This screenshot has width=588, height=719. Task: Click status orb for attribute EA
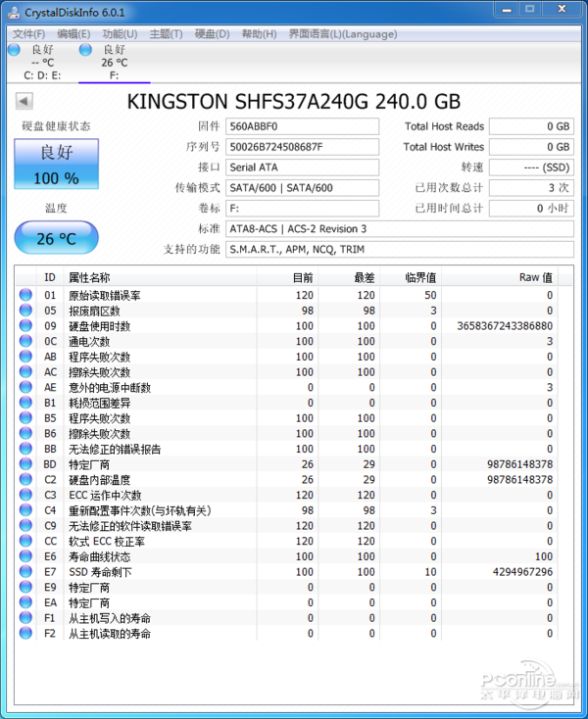[x=25, y=602]
